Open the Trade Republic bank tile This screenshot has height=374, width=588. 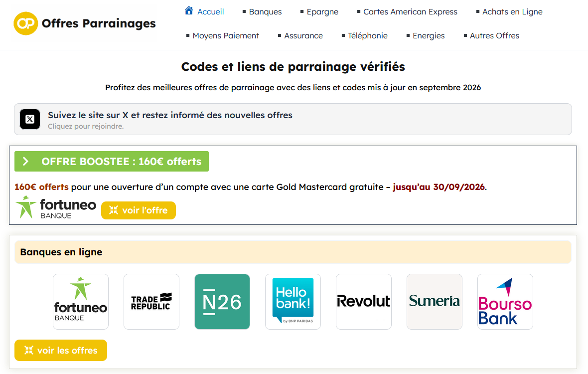[x=151, y=302]
